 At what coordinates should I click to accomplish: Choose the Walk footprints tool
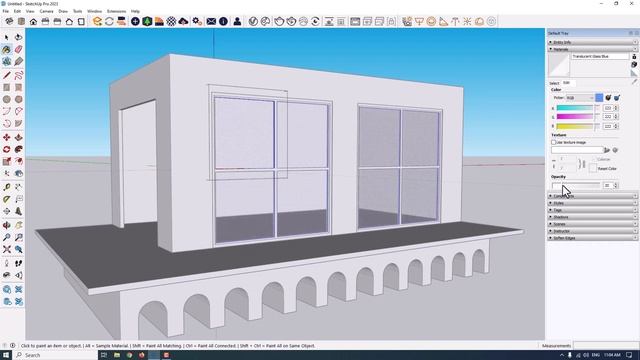click(18, 263)
